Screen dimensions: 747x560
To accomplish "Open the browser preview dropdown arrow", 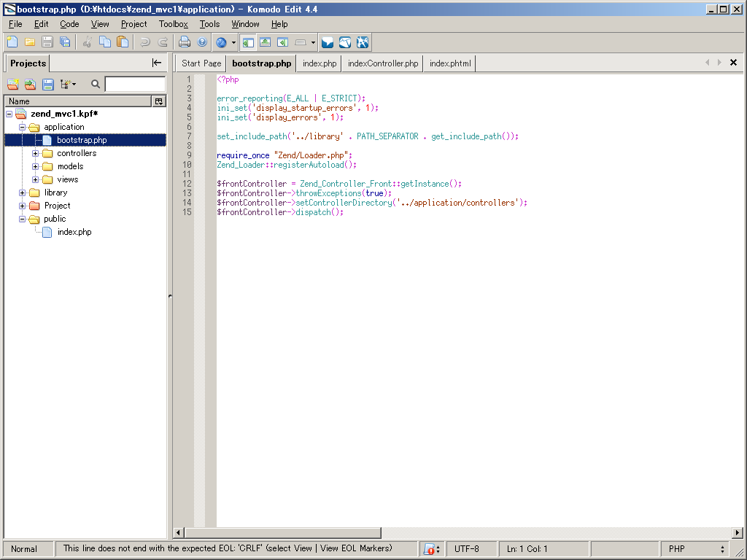I will pos(233,42).
